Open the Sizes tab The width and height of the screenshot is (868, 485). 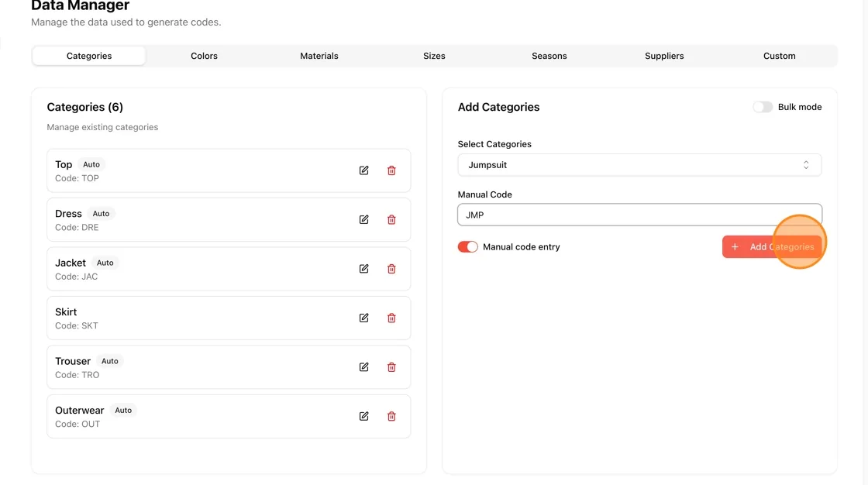click(434, 56)
